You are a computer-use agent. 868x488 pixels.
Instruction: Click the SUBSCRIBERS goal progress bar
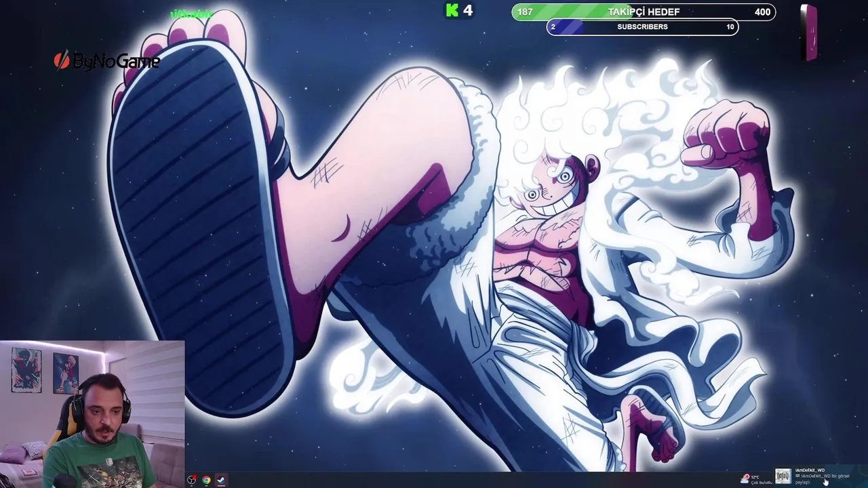[642, 27]
